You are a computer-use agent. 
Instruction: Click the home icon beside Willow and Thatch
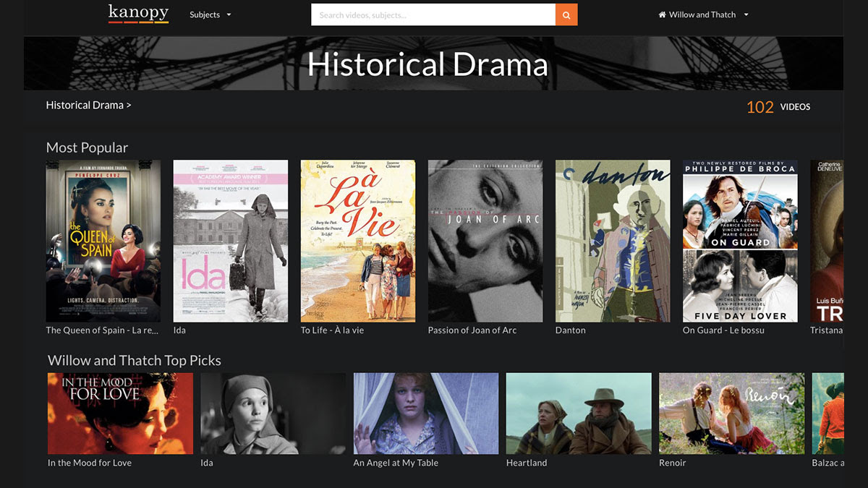[x=662, y=14]
